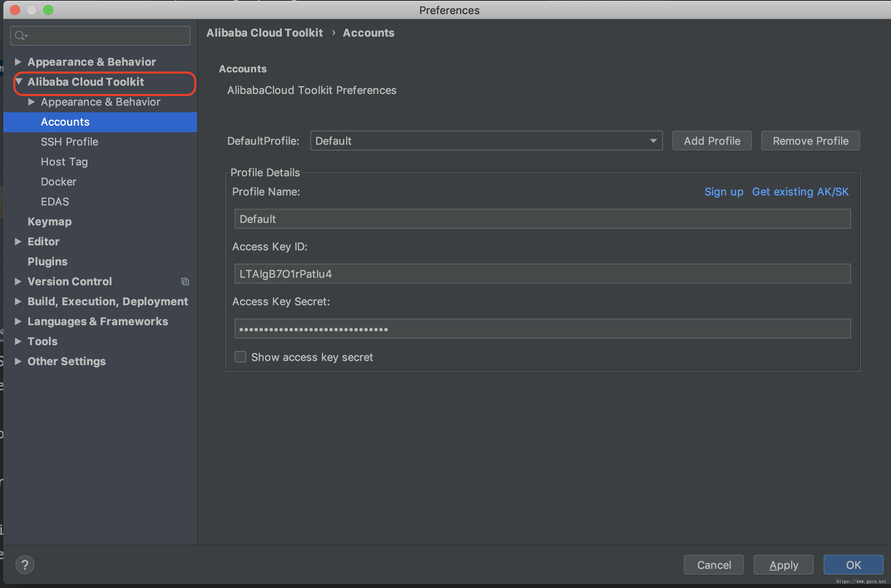
Task: Open the EDAS settings page
Action: tap(55, 202)
